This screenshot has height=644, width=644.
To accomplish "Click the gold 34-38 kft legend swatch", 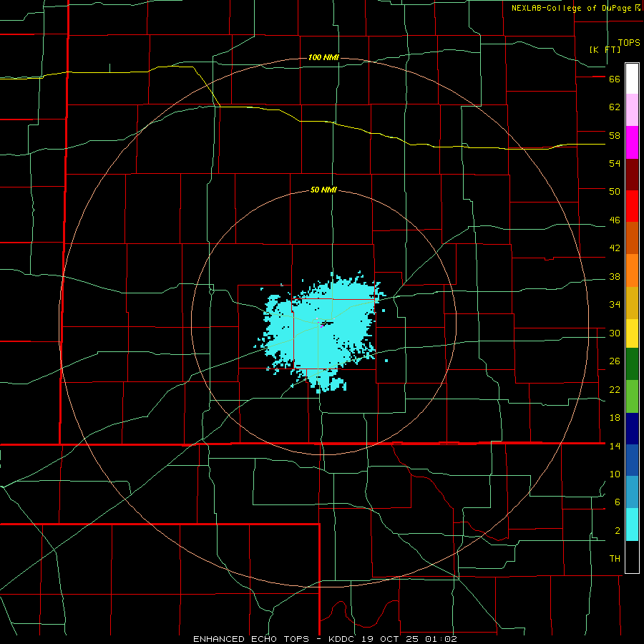I will tap(632, 303).
